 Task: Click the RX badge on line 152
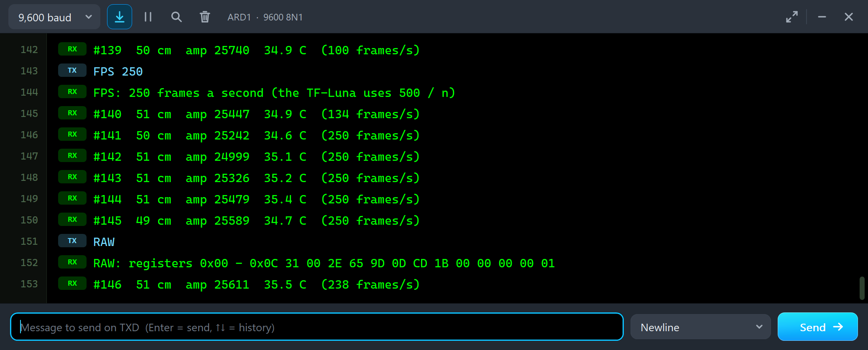tap(72, 262)
